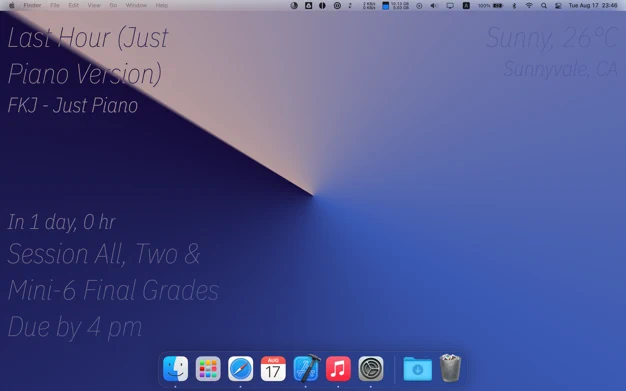This screenshot has height=391, width=626.
Task: Open Launchpad in the Dock
Action: 208,368
